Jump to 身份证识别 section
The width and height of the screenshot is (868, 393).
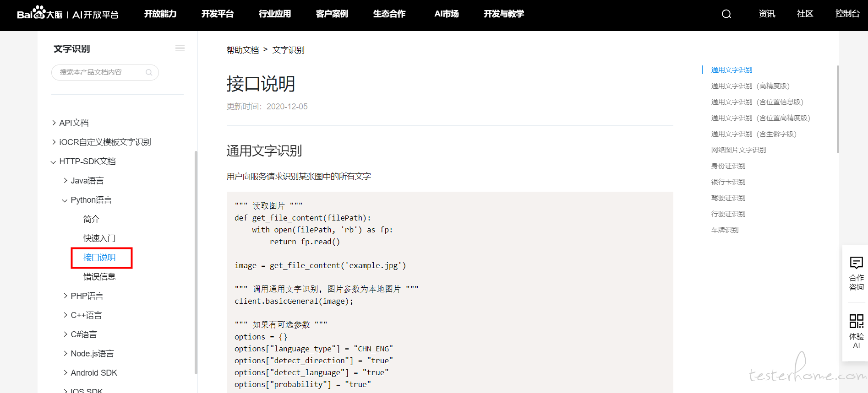[x=728, y=166]
